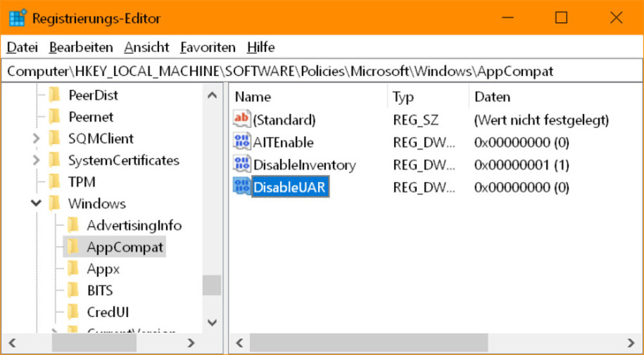The height and width of the screenshot is (355, 644).
Task: Click the Appx folder icon
Action: pos(73,269)
